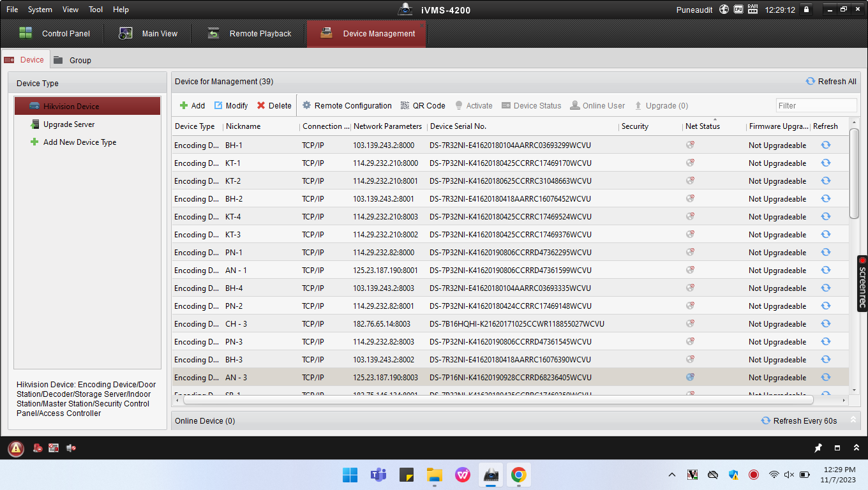Delete the selected device

click(274, 106)
